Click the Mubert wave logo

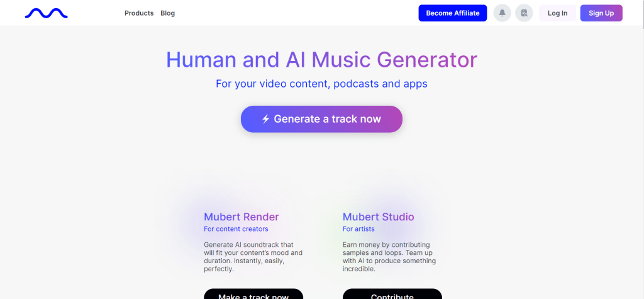click(47, 14)
